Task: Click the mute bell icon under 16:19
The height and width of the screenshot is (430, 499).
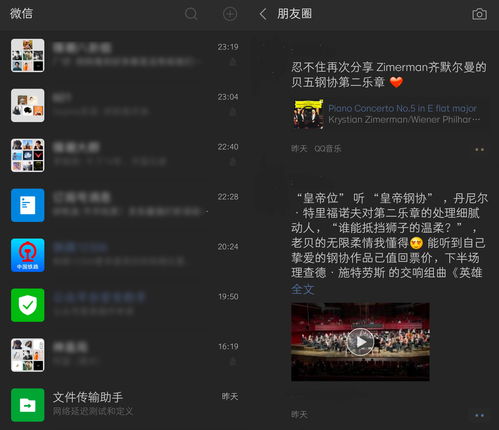Action: 233,361
